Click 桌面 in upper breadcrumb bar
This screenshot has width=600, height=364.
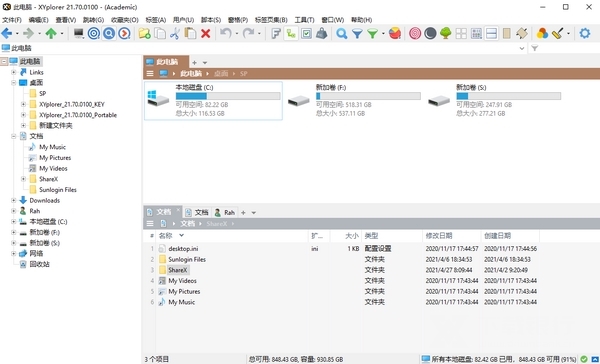[x=221, y=73]
